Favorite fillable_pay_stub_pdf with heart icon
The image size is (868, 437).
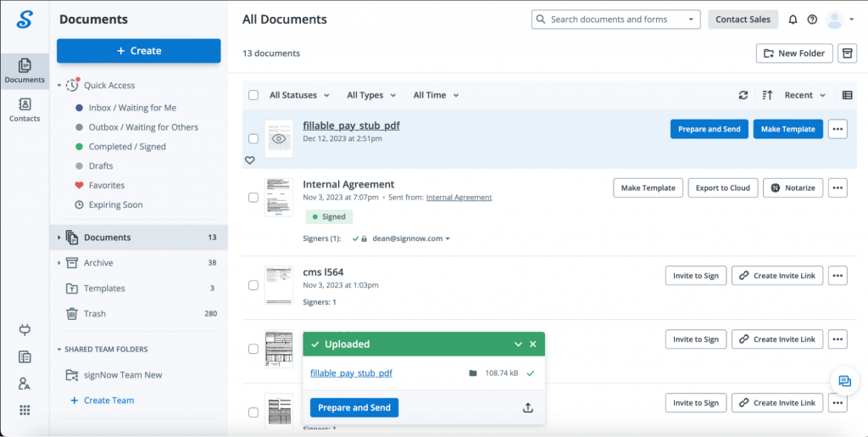pos(249,160)
